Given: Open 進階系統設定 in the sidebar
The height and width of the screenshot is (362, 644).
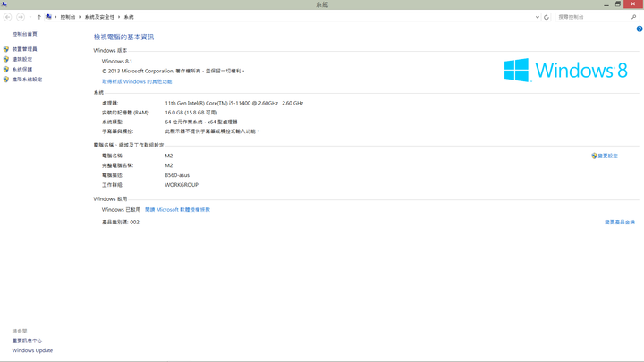Looking at the screenshot, I should pyautogui.click(x=27, y=80).
